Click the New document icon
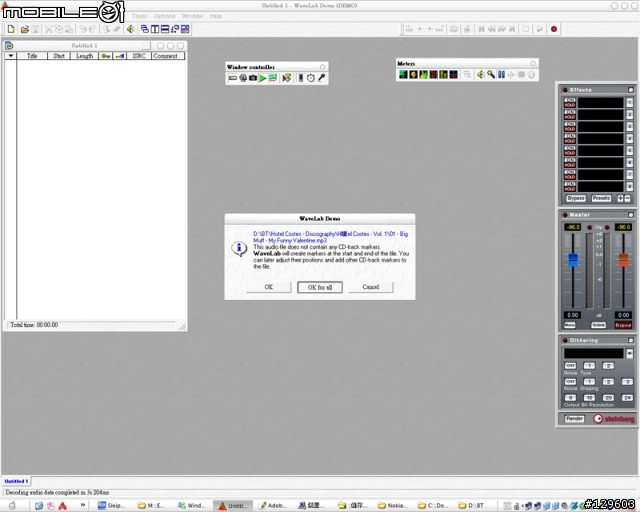Screen dimensions: 640x512 [11, 29]
